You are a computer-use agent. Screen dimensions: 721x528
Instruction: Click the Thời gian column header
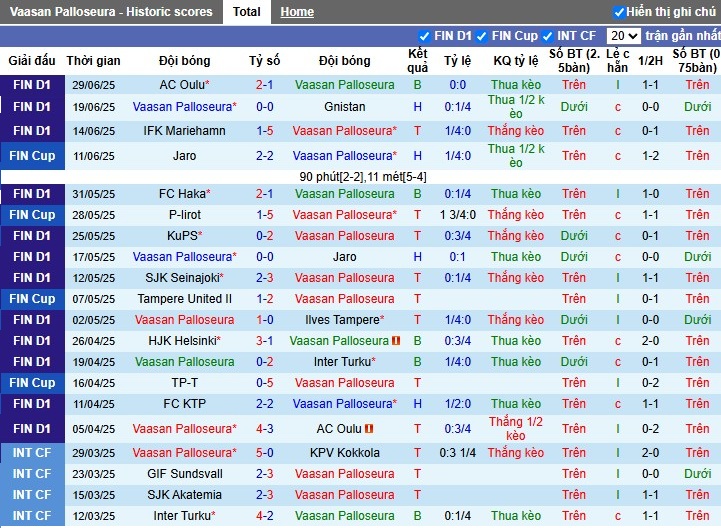[93, 61]
